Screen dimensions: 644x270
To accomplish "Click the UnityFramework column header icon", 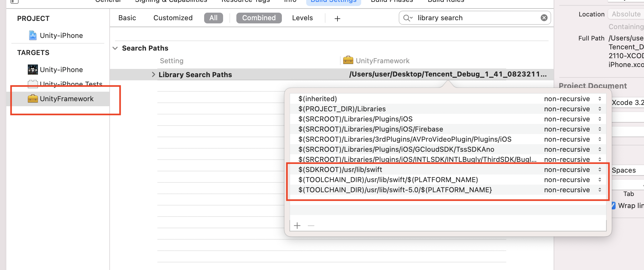I will 348,60.
